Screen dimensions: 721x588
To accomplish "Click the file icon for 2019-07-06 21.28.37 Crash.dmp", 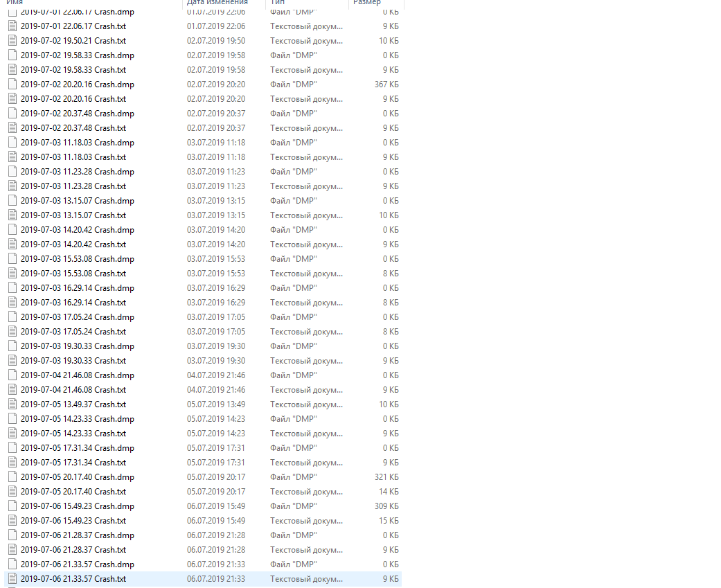I will tap(12, 535).
